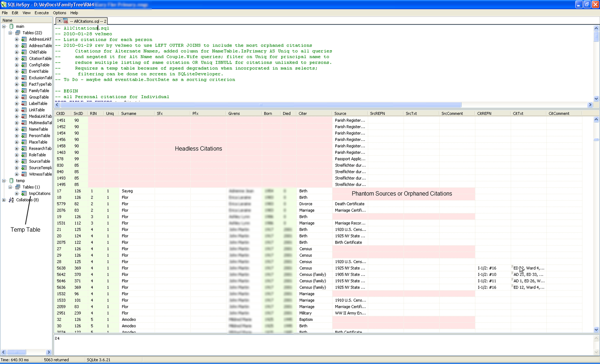Click the ChildTable table icon
This screenshot has height=364, width=600.
click(x=24, y=52)
